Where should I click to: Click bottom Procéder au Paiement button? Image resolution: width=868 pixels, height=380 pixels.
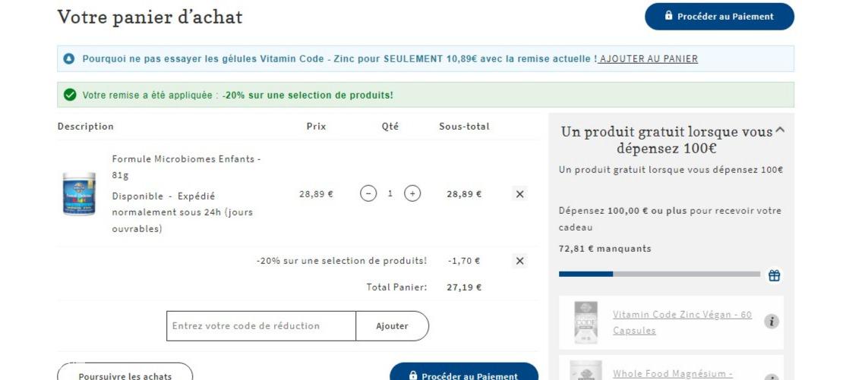[464, 372]
